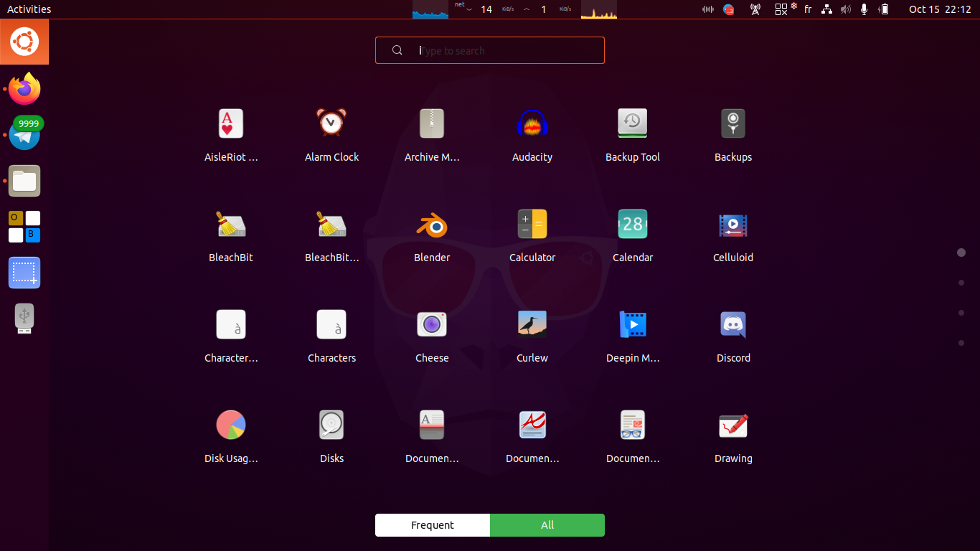Image resolution: width=980 pixels, height=551 pixels.
Task: Open the Archive Manager app
Action: pos(432,135)
